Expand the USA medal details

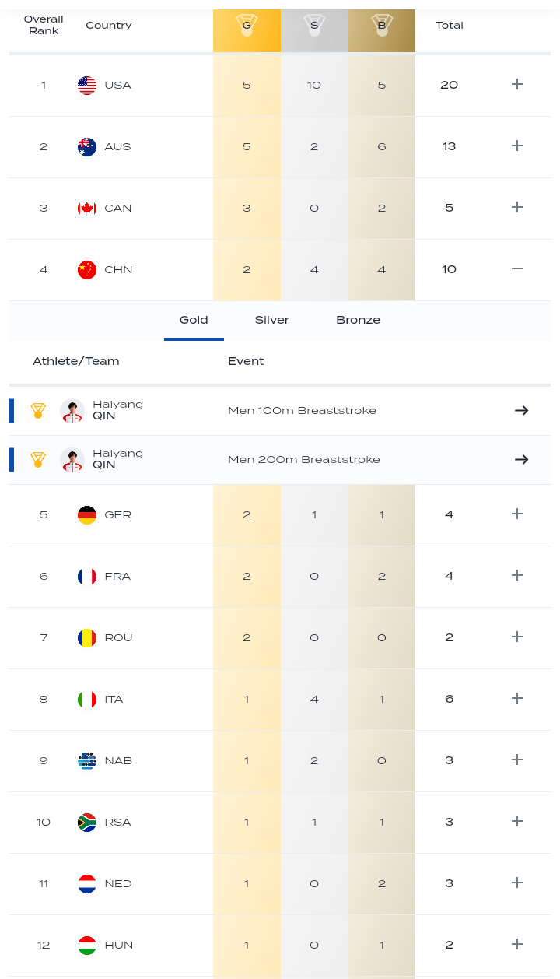pyautogui.click(x=517, y=85)
